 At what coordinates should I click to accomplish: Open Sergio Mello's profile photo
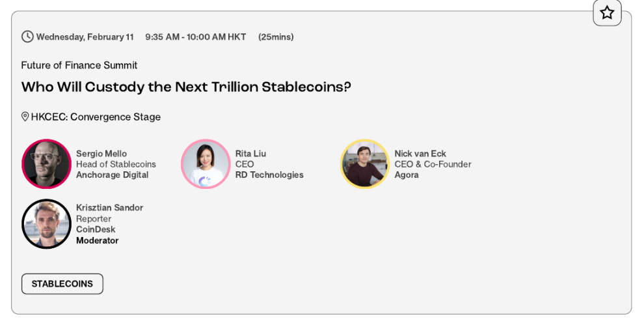click(46, 164)
